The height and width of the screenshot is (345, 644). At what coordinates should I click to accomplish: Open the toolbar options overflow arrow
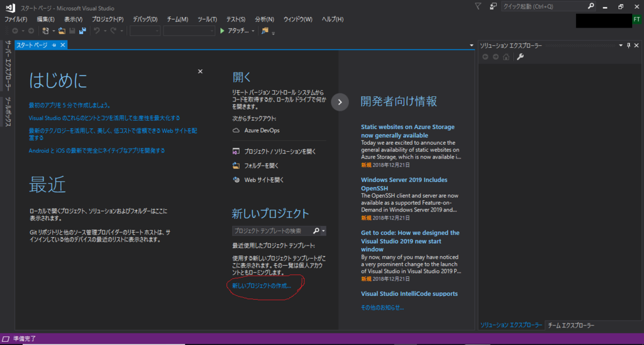coord(273,33)
